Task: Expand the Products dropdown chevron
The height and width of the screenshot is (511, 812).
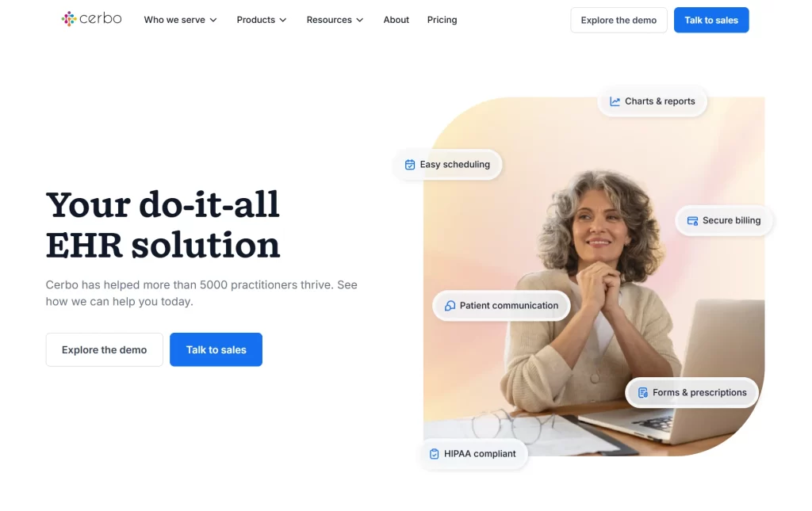Action: point(283,20)
